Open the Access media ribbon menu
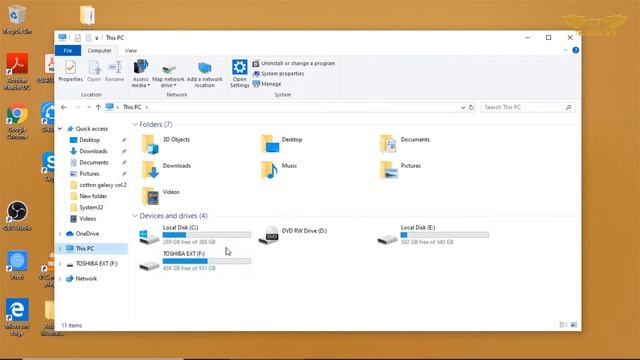This screenshot has width=640, height=360. point(140,73)
